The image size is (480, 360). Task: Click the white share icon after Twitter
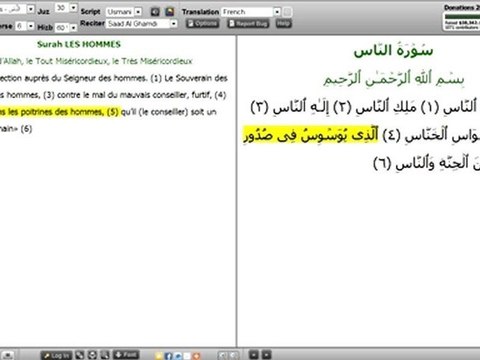pos(187,356)
